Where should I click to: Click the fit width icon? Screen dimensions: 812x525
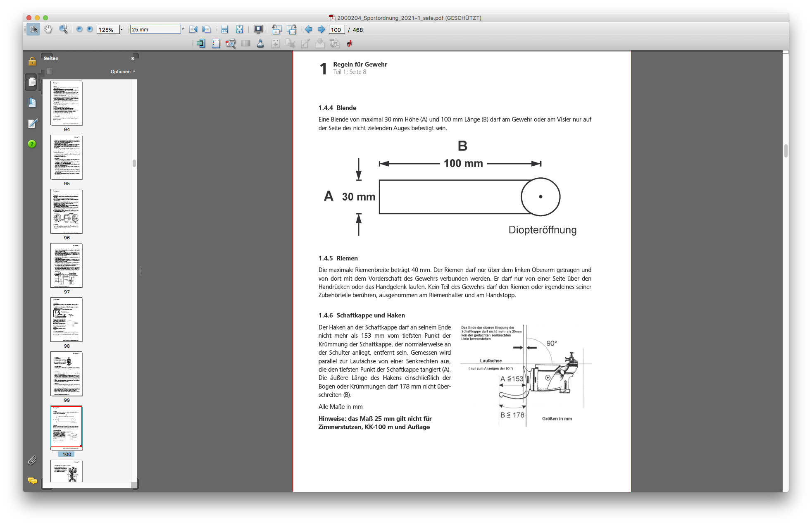tap(224, 29)
